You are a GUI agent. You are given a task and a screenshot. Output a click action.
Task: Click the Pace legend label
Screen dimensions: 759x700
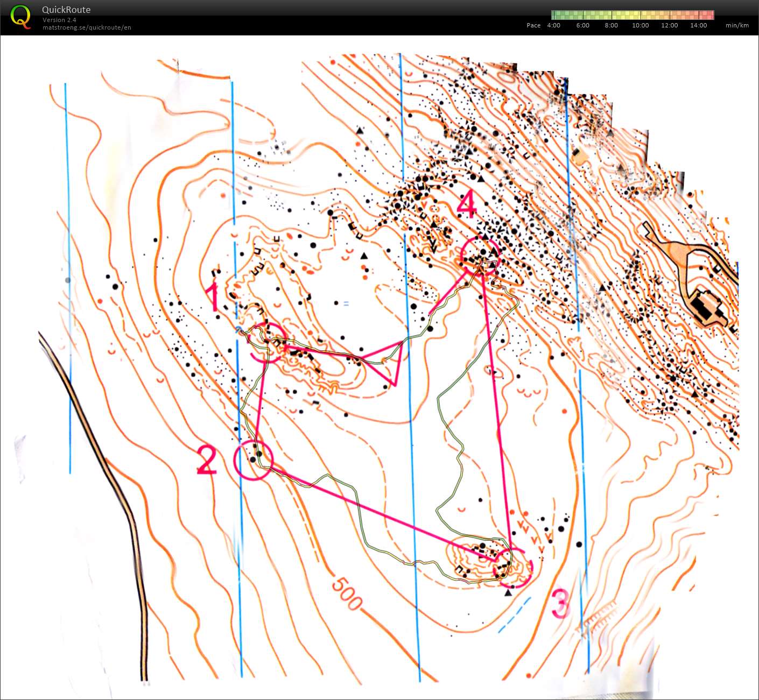tap(533, 25)
